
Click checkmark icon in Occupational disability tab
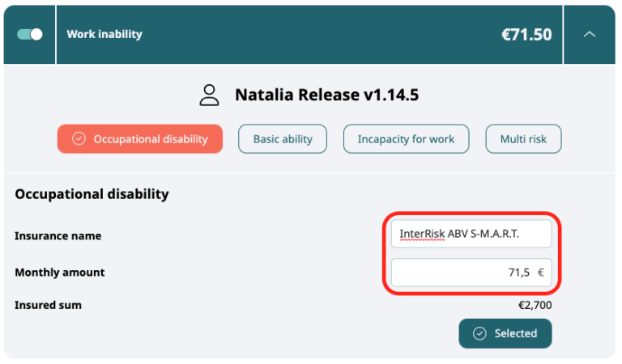(x=79, y=139)
